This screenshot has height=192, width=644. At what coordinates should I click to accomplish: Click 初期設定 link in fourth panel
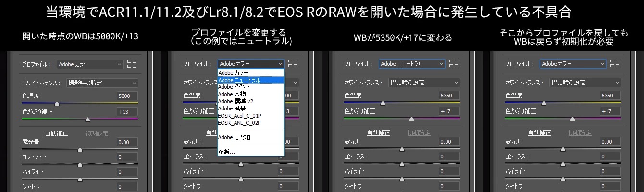tap(580, 133)
